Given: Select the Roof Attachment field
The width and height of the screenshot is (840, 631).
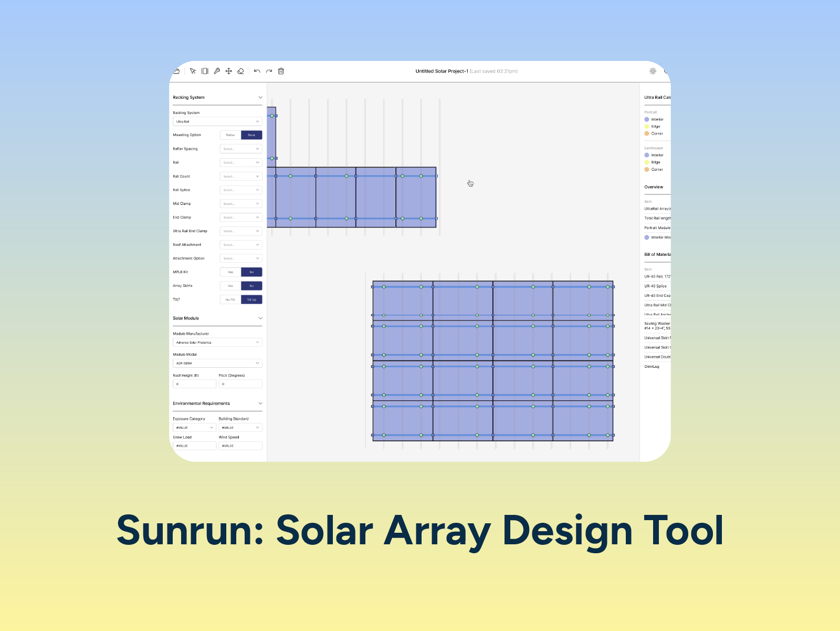Looking at the screenshot, I should 240,244.
